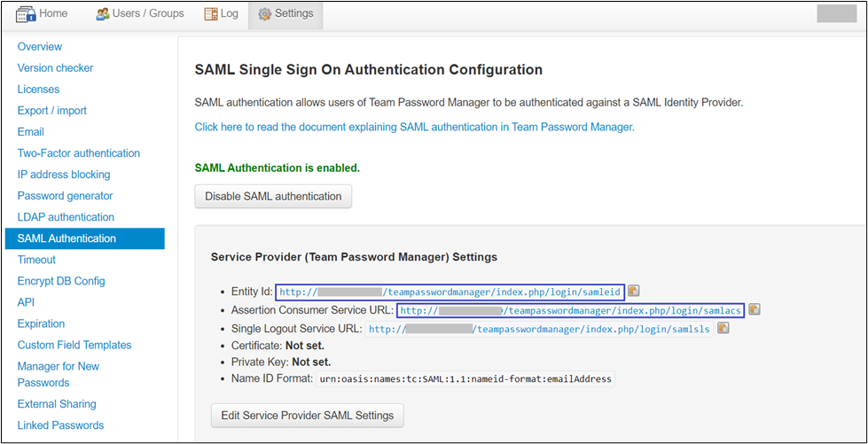Click the Home building icon

coord(26,14)
